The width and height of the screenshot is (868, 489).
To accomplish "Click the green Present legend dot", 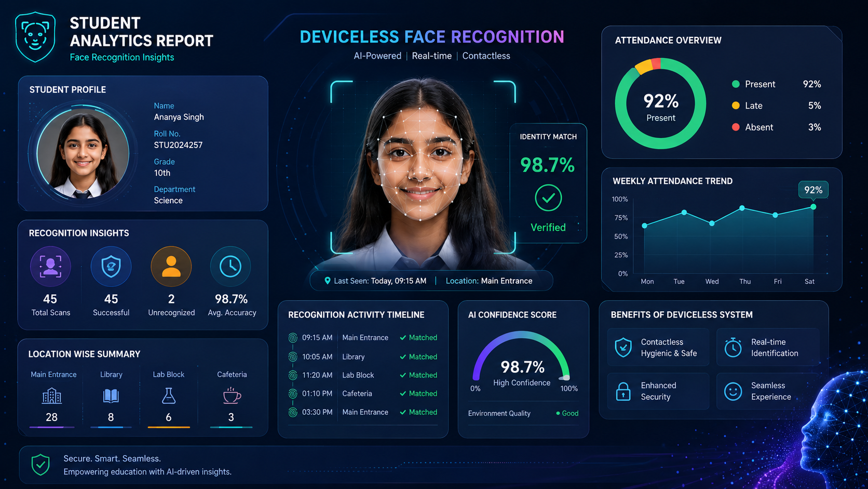I will (736, 84).
